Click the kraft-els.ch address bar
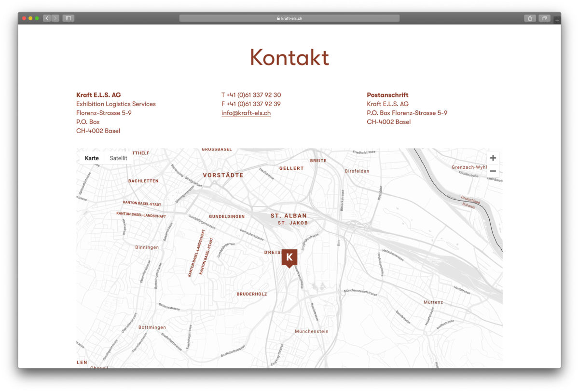Viewport: 579px width, 392px height. coord(289,18)
